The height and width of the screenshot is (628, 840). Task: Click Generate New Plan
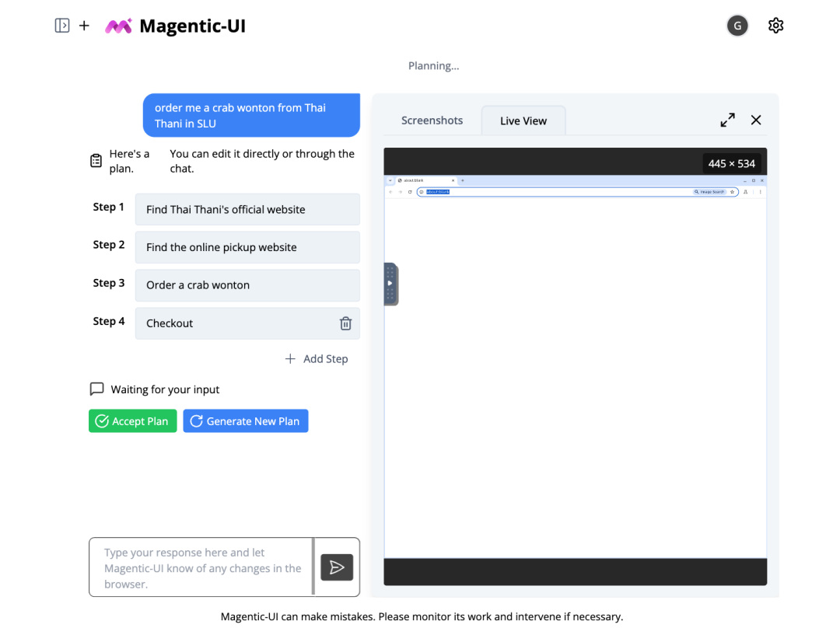245,420
